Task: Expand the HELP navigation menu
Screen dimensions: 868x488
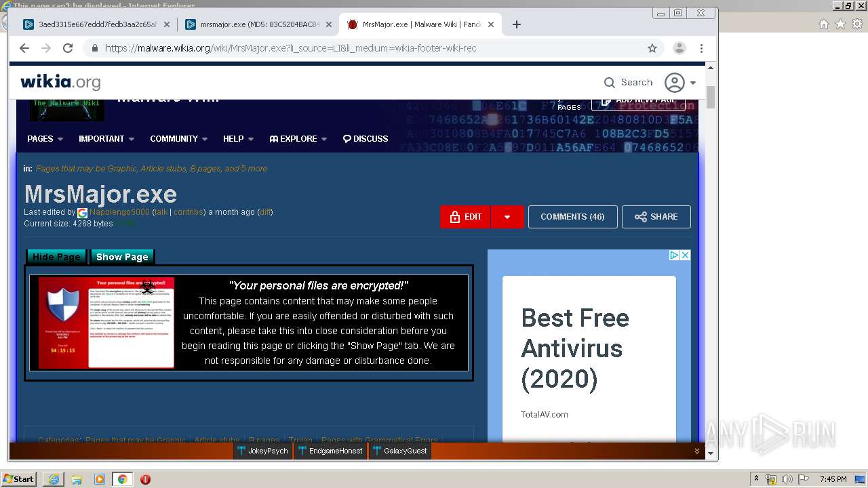Action: click(x=238, y=138)
